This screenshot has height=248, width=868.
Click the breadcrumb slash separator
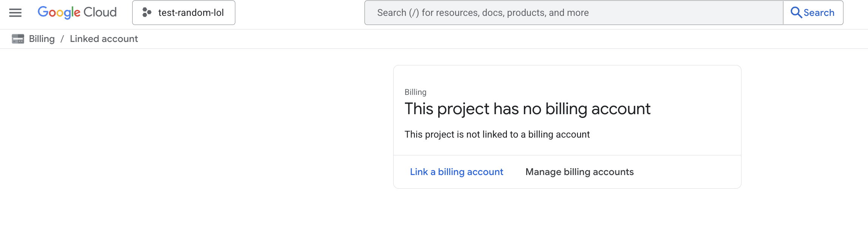[x=62, y=39]
